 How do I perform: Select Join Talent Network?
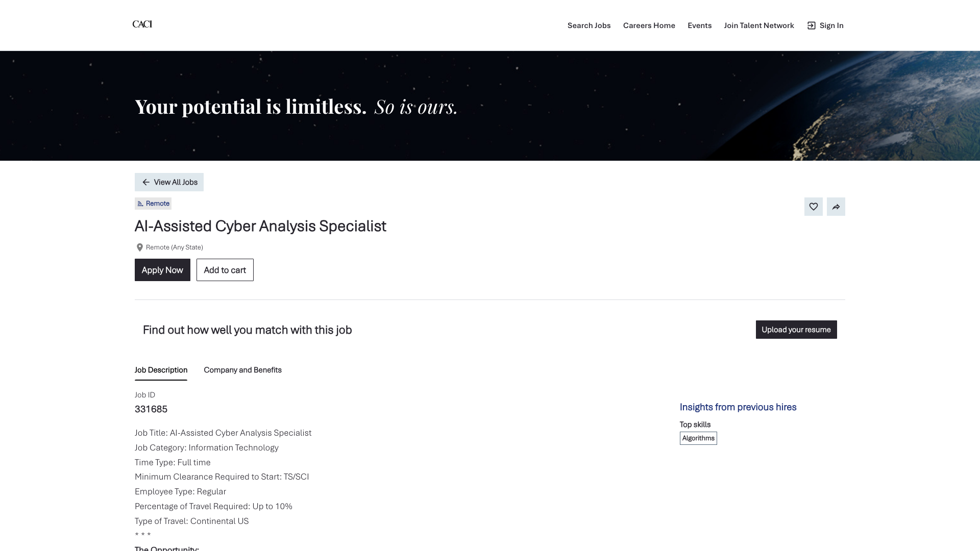point(759,26)
